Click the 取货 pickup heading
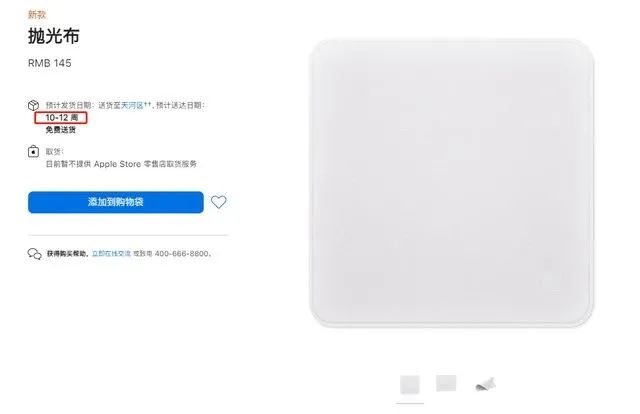Image resolution: width=640 pixels, height=414 pixels. [53, 151]
